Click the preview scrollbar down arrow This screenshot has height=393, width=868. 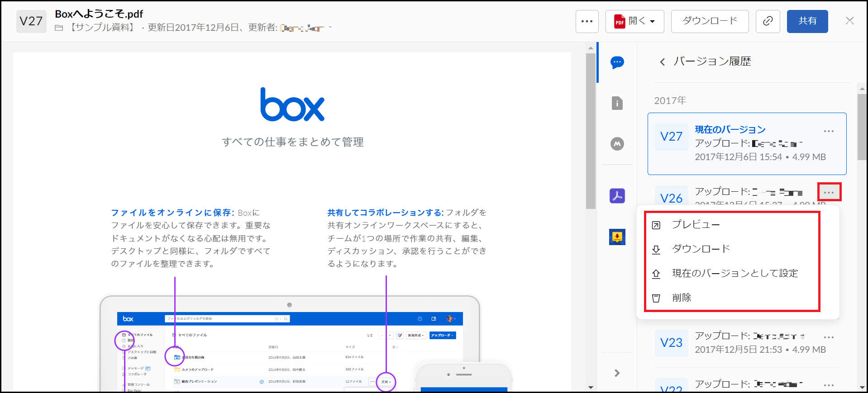click(x=591, y=388)
